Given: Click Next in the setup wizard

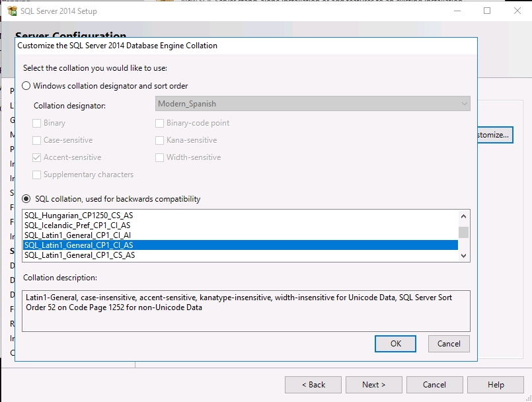Looking at the screenshot, I should tap(374, 385).
